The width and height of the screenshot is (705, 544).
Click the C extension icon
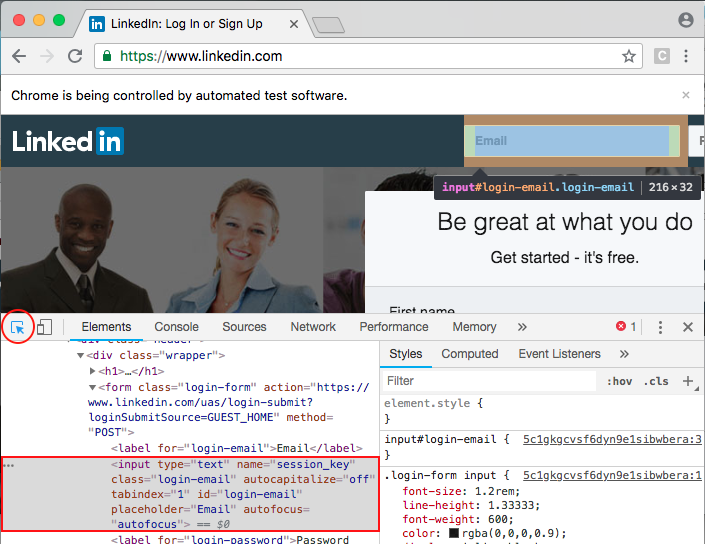click(x=661, y=56)
